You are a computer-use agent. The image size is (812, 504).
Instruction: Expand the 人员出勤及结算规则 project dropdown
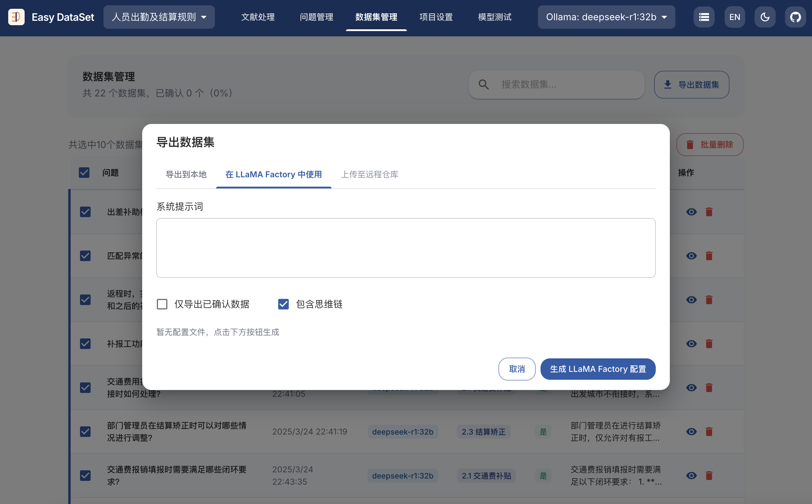[x=159, y=17]
